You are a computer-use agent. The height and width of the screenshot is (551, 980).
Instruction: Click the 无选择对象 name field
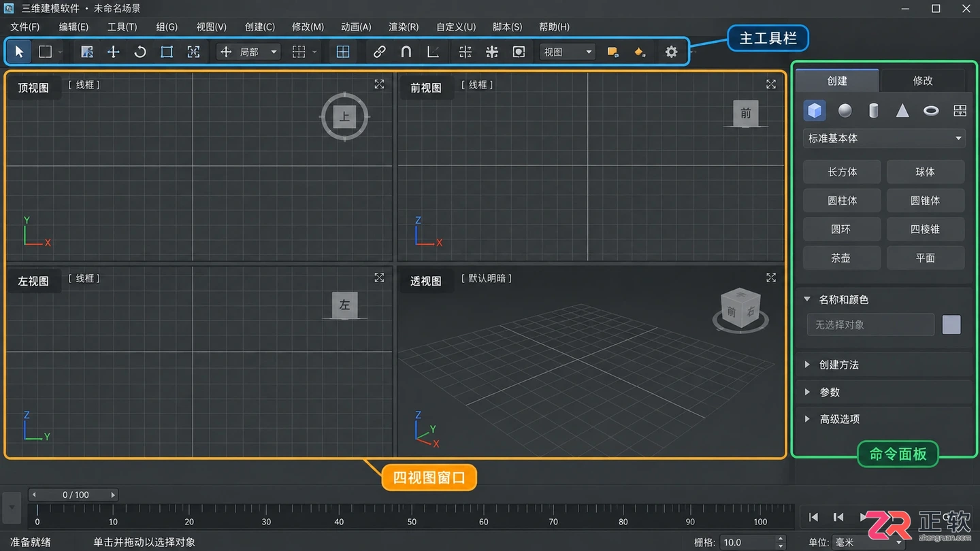pyautogui.click(x=870, y=324)
